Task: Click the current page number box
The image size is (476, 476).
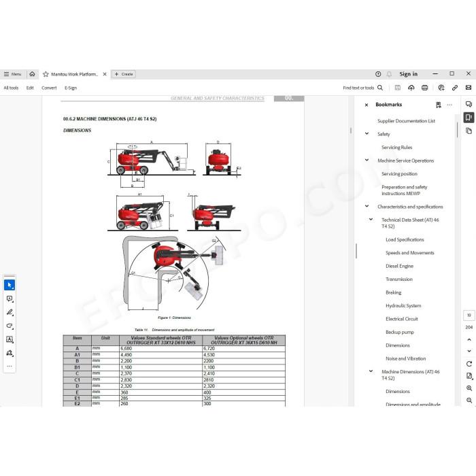Action: pos(469,316)
